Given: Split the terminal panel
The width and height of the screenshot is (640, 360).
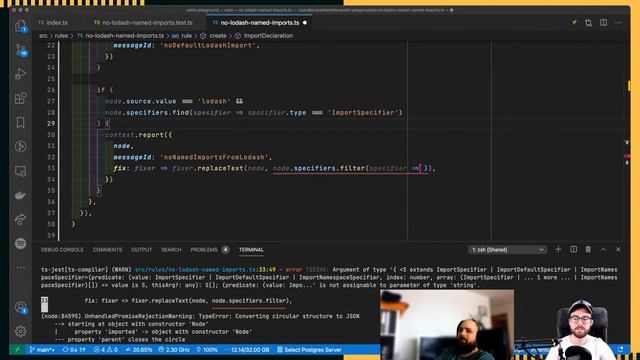Looking at the screenshot, I should (573, 249).
